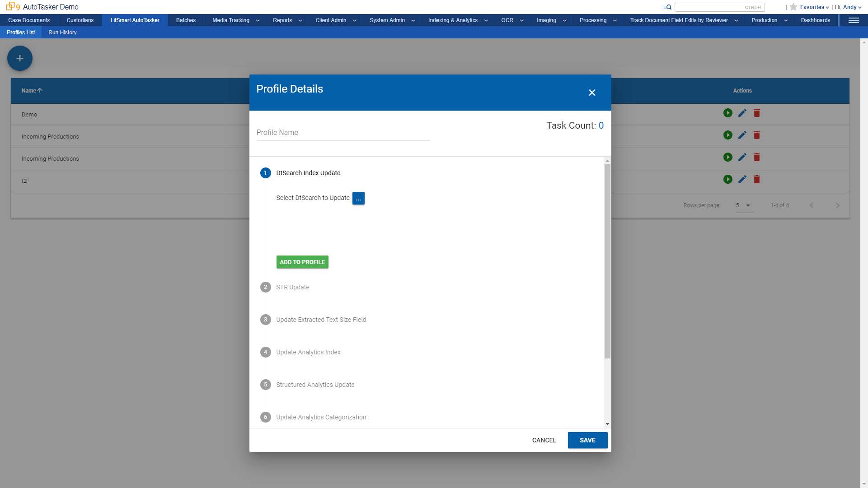The height and width of the screenshot is (488, 868).
Task: Click the edit pencil icon for Incoming Productions
Action: [x=742, y=135]
